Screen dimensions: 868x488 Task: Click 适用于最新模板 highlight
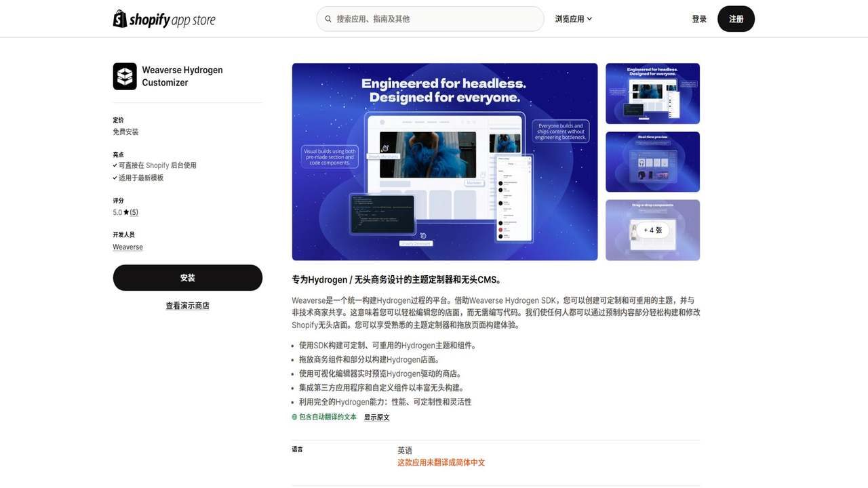tap(141, 178)
